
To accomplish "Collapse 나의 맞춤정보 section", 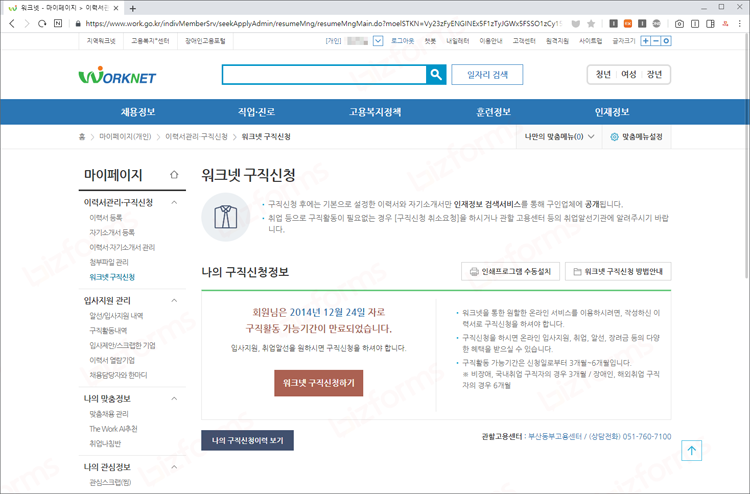I will (174, 399).
